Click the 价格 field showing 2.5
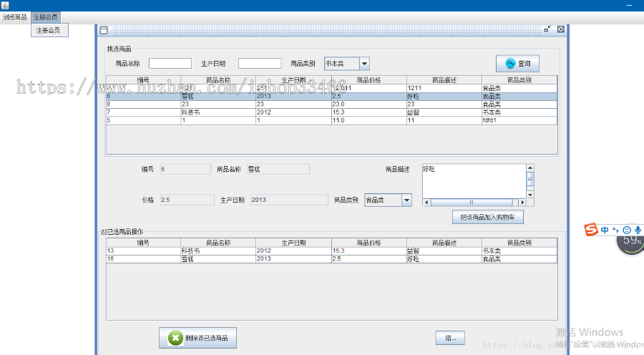Screen dimensions: 644x355 (187, 200)
